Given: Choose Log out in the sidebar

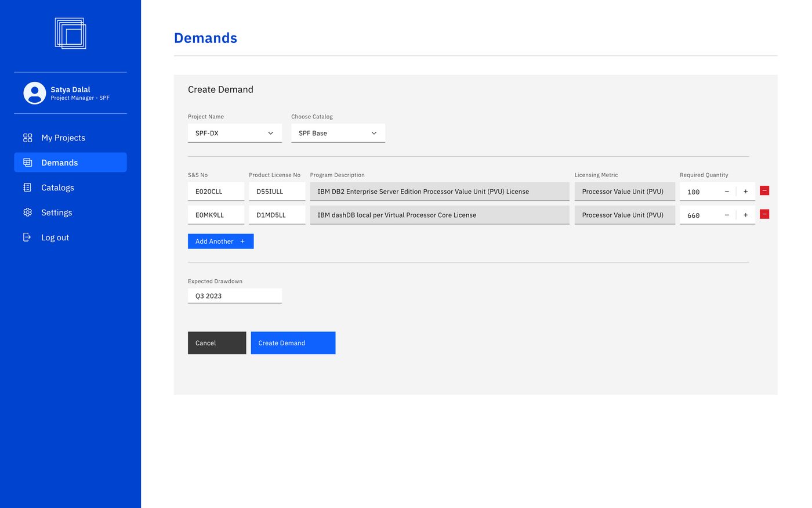Looking at the screenshot, I should 70,237.
